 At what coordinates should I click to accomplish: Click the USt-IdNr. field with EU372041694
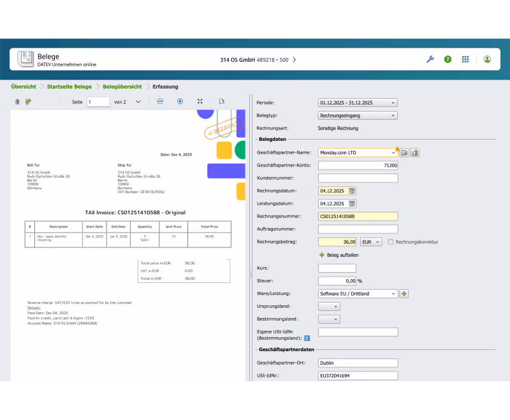(358, 376)
